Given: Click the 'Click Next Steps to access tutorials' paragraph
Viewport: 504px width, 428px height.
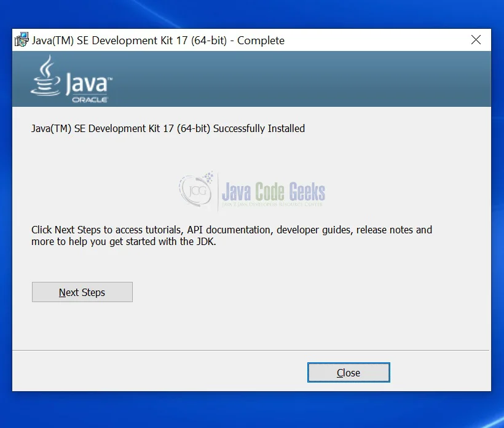Looking at the screenshot, I should [232, 236].
